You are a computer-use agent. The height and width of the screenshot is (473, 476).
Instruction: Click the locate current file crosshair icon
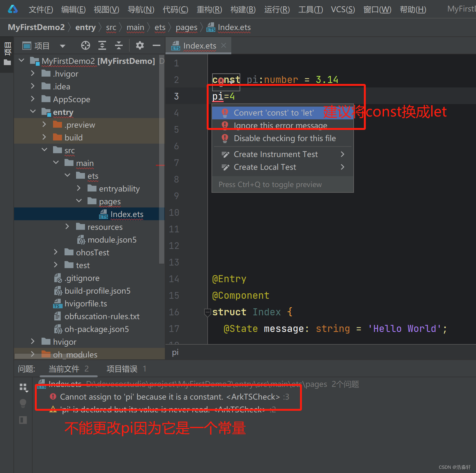pyautogui.click(x=86, y=46)
